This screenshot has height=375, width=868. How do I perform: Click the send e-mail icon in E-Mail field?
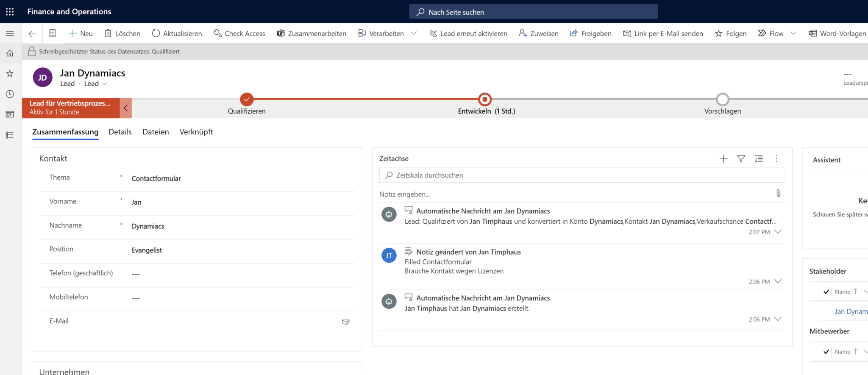[346, 322]
